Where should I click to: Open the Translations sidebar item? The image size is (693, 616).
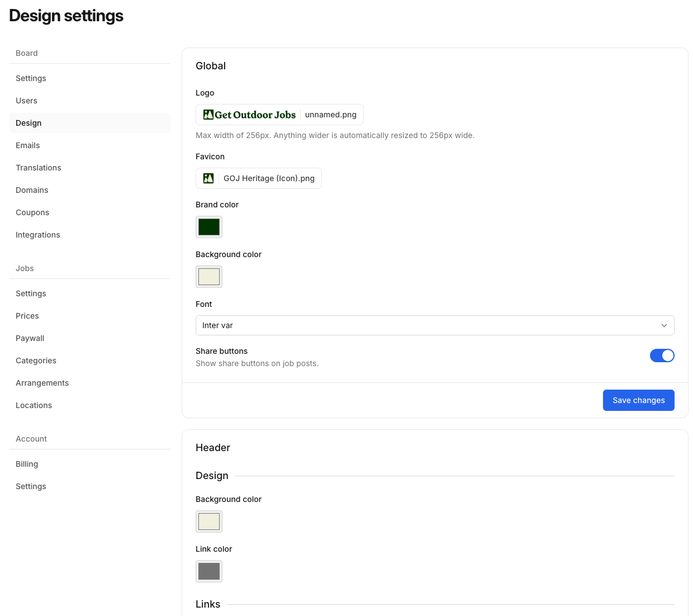[x=39, y=168]
